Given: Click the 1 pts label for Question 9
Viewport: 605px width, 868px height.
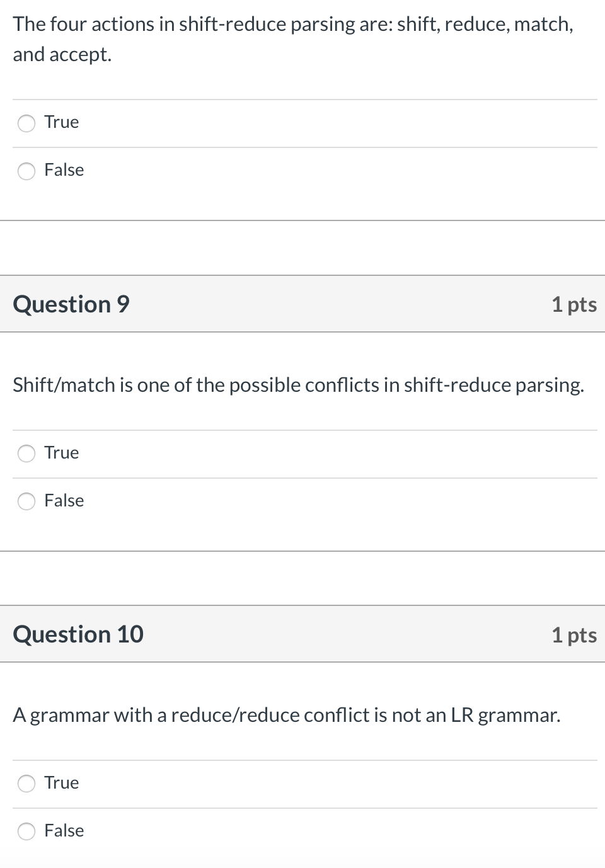Looking at the screenshot, I should point(574,304).
